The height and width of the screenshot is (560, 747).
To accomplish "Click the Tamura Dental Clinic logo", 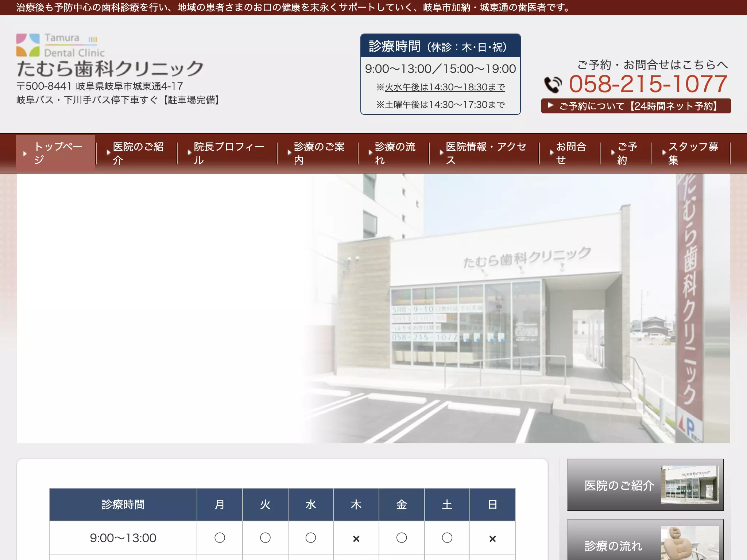I will (x=60, y=45).
